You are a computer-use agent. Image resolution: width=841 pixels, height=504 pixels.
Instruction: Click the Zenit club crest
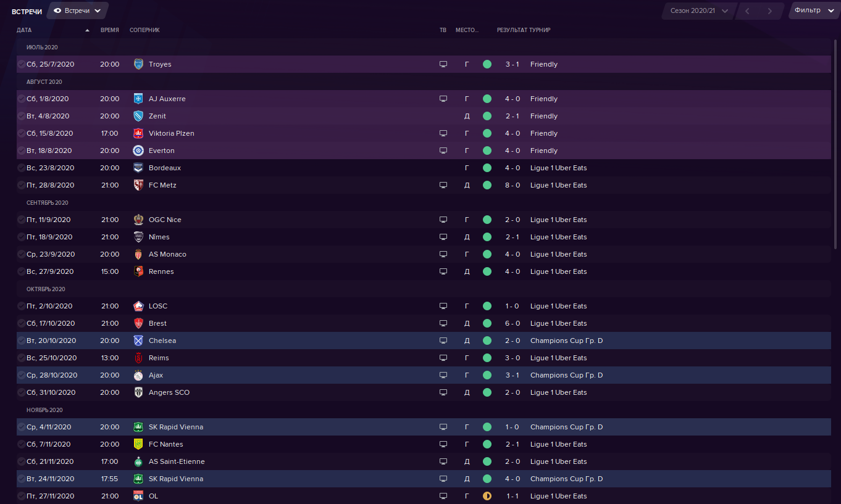click(x=138, y=116)
